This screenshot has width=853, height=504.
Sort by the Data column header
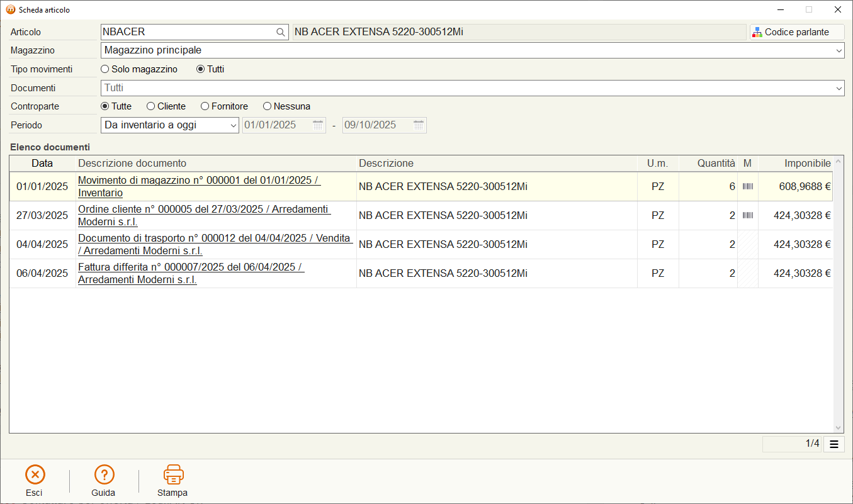[x=43, y=163]
